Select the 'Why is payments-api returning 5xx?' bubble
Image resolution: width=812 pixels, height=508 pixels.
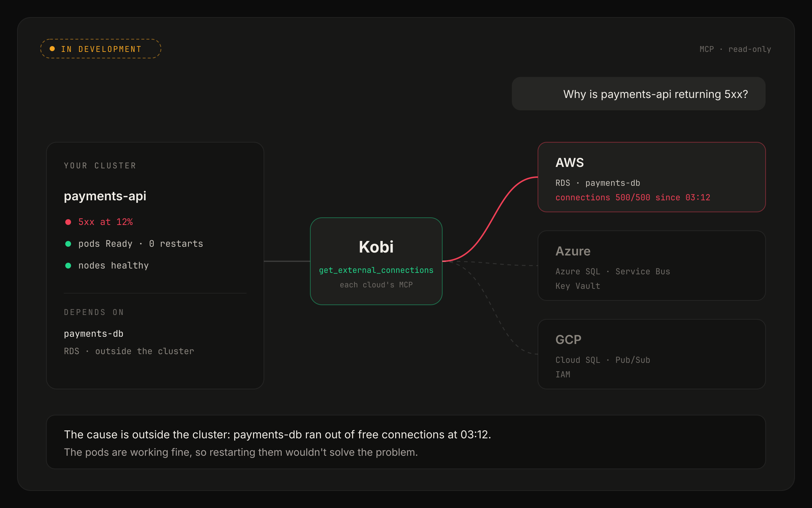(x=638, y=94)
